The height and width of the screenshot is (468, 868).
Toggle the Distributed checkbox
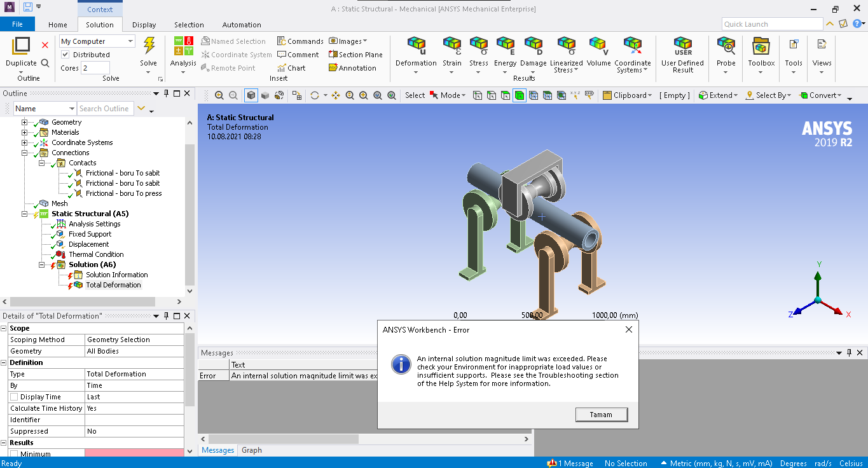tap(65, 55)
